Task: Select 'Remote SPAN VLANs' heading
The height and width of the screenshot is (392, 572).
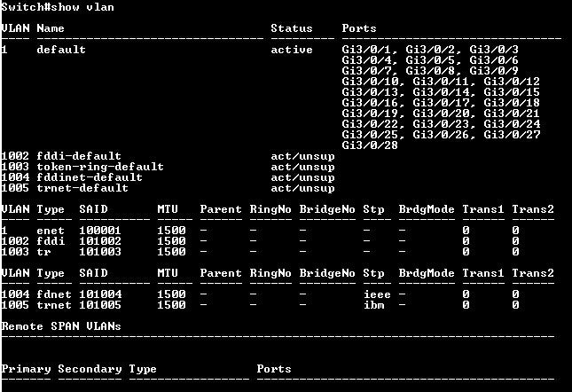Action: pos(61,326)
